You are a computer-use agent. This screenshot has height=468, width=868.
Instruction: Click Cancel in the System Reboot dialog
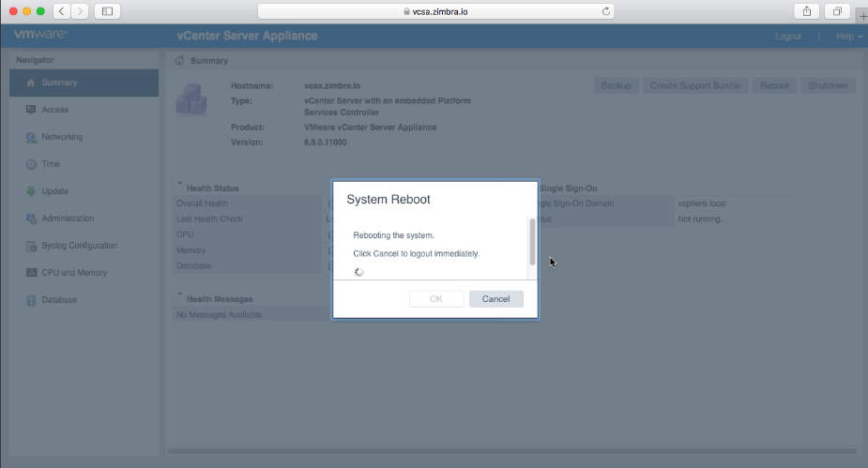496,299
